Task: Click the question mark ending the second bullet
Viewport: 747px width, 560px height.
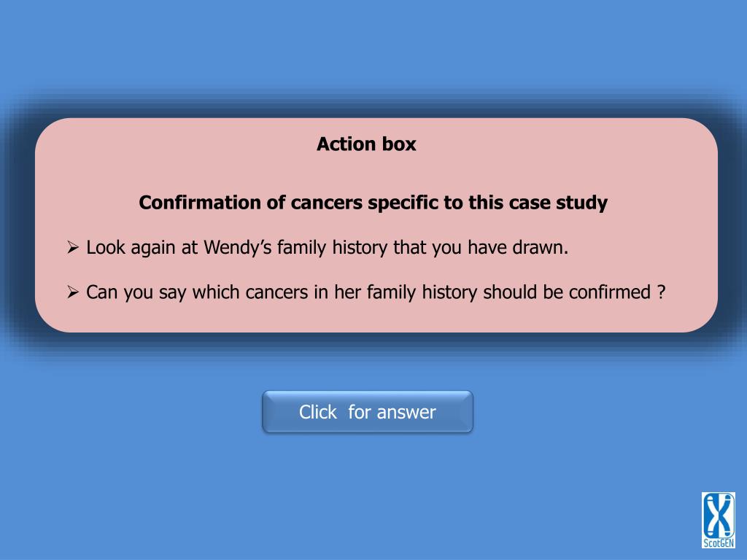Action: pyautogui.click(x=661, y=292)
